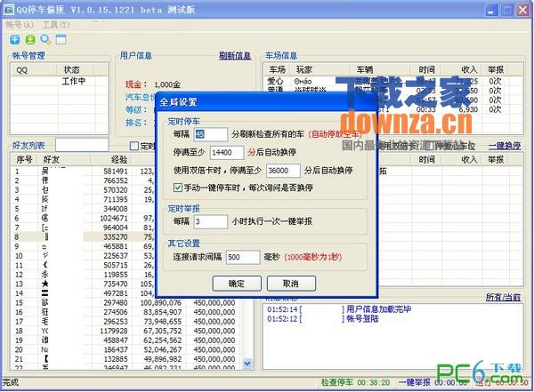Select friend row 21 with experience 132885
Viewport: 534px width, 392px height.
point(126,359)
